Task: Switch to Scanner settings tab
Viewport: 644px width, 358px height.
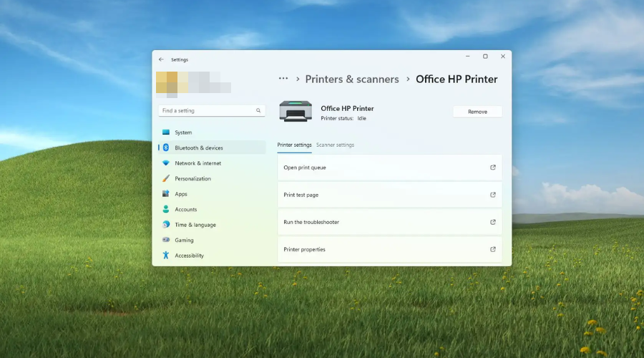Action: 335,145
